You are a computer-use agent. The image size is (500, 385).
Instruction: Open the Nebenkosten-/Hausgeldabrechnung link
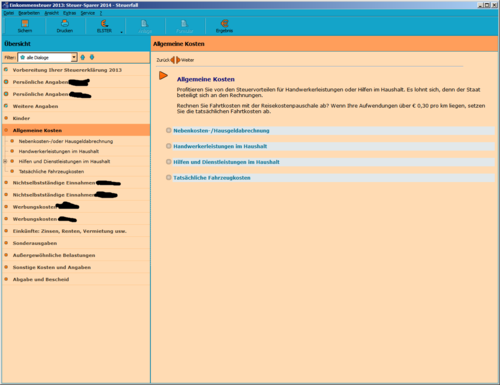click(x=221, y=131)
